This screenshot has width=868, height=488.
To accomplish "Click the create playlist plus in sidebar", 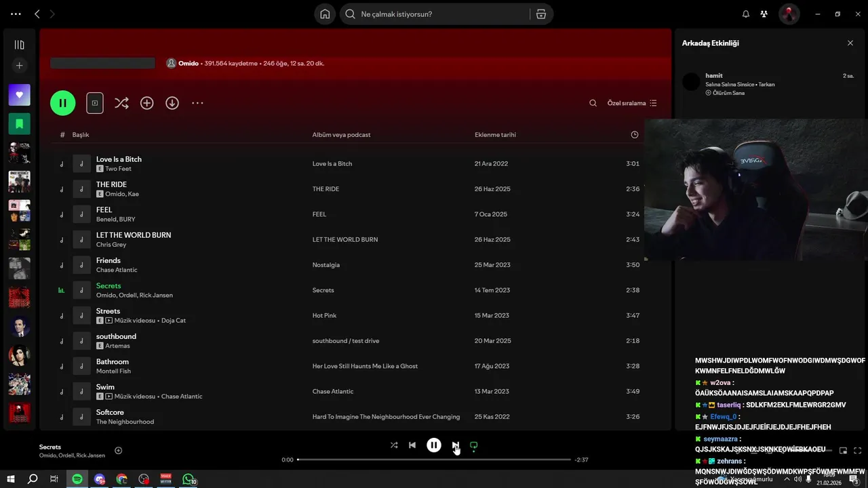I will pos(19,66).
